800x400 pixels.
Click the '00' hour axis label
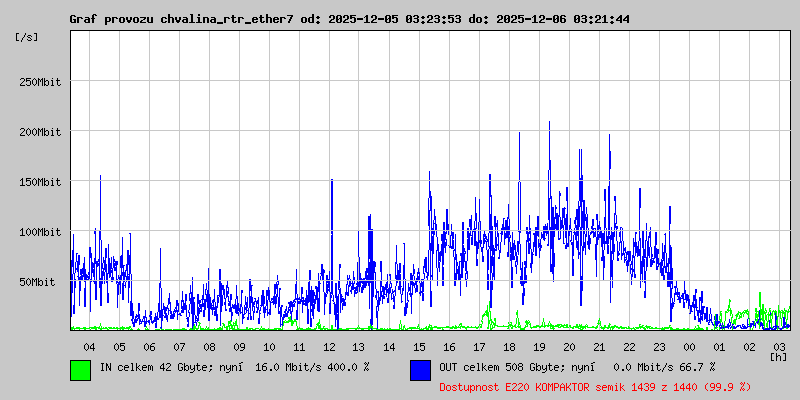(689, 347)
